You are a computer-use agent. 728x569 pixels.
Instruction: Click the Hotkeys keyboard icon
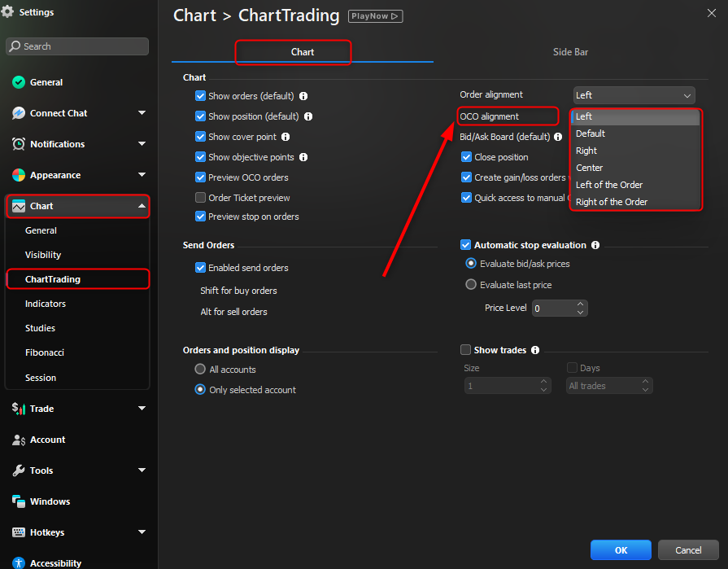pyautogui.click(x=19, y=532)
